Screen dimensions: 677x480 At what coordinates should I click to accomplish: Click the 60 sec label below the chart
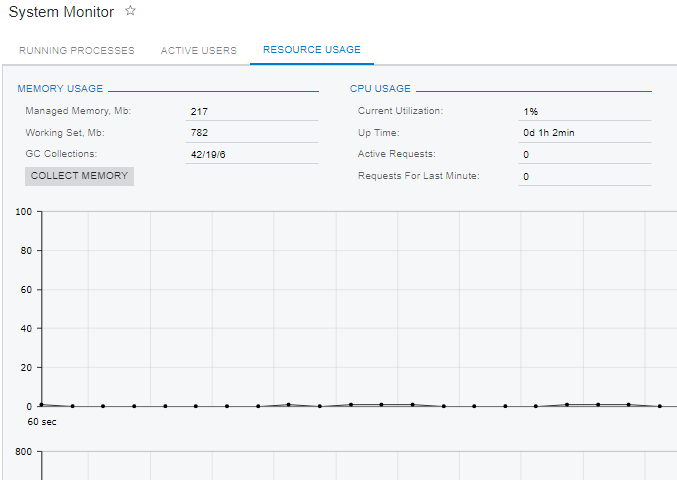pyautogui.click(x=42, y=422)
